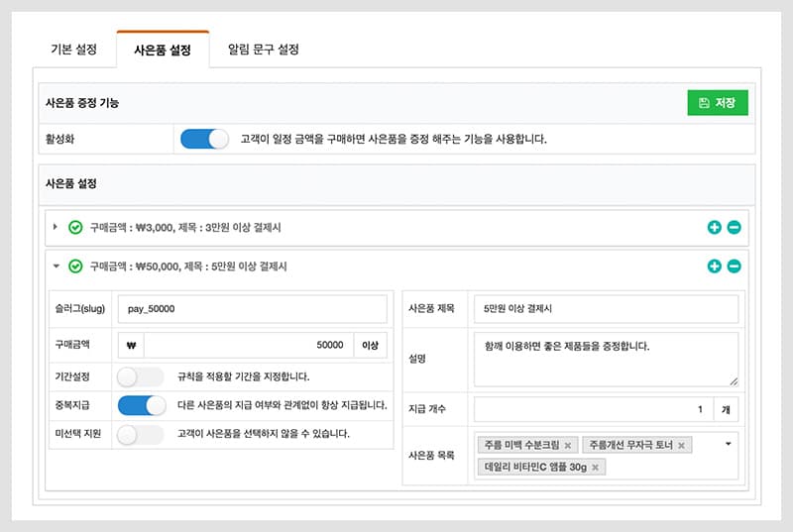Click the green 저장 button
Screen dimensions: 793x532
click(x=718, y=103)
